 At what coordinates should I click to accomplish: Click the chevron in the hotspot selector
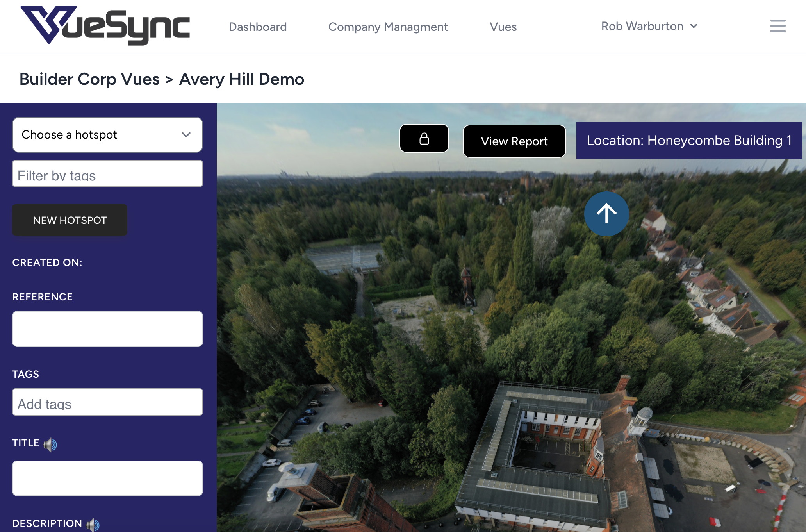[x=186, y=135]
